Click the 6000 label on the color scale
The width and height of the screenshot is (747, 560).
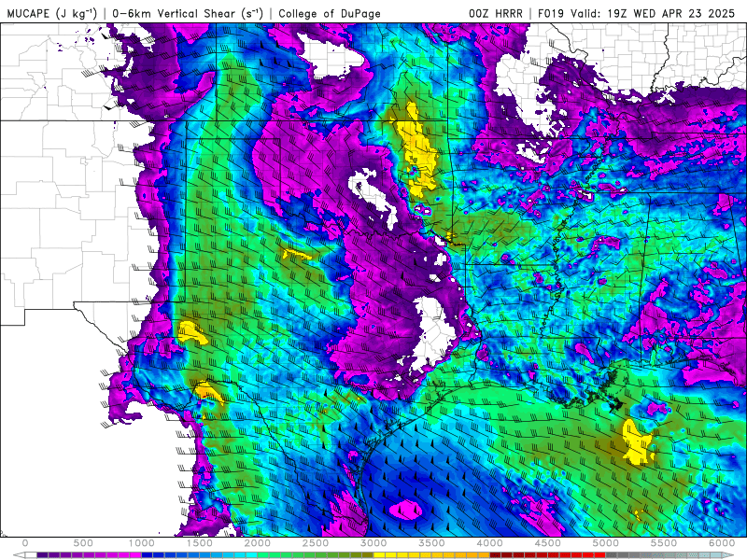coord(722,543)
